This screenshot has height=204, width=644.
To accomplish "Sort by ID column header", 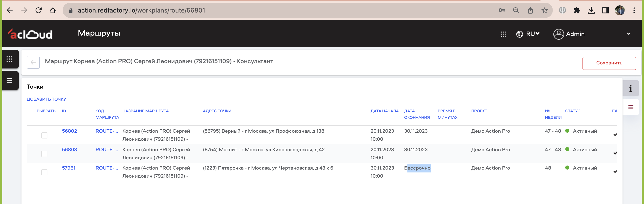I will tap(64, 111).
